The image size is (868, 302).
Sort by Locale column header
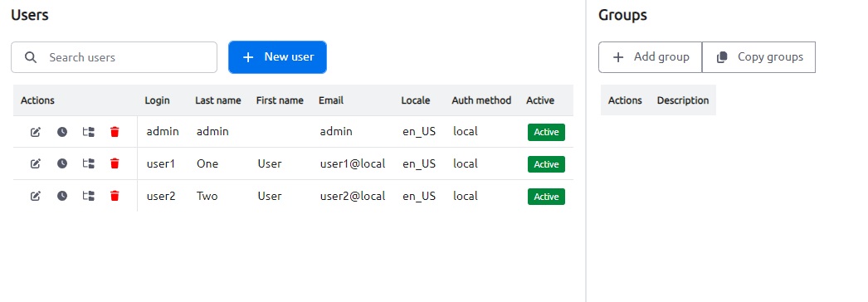pos(416,100)
